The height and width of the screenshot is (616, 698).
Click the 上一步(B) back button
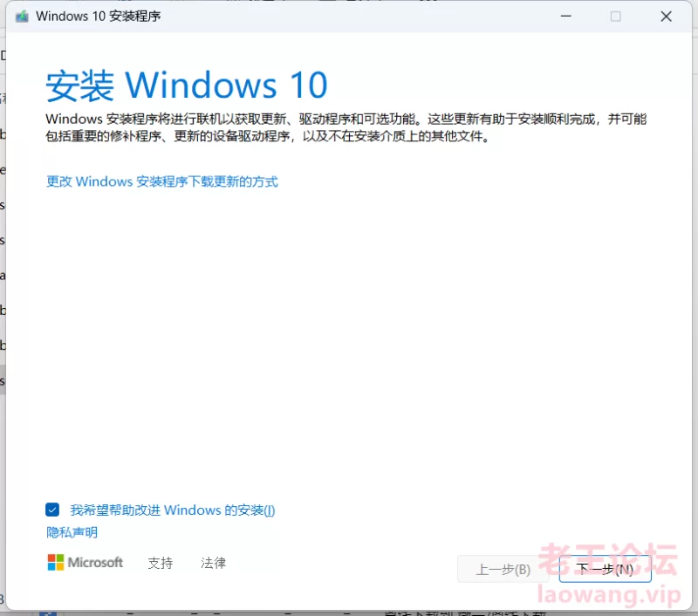[x=503, y=569]
